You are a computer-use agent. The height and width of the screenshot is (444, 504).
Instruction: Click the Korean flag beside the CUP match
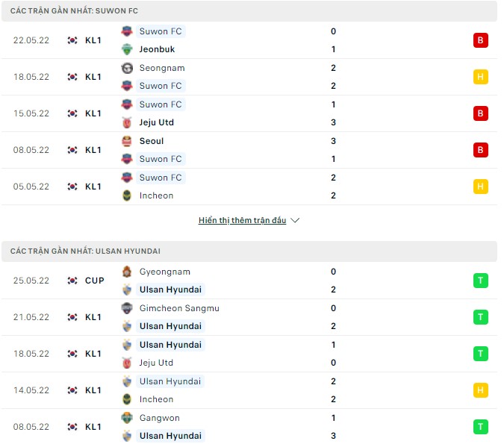click(72, 281)
